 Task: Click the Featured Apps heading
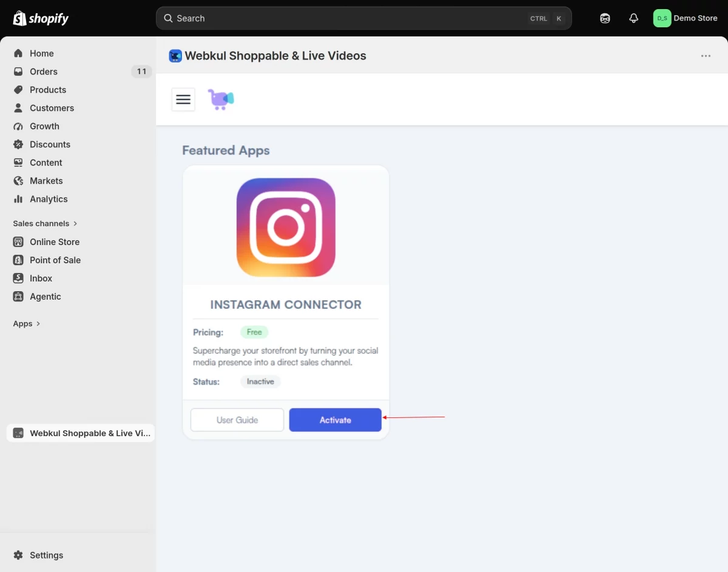coord(226,150)
